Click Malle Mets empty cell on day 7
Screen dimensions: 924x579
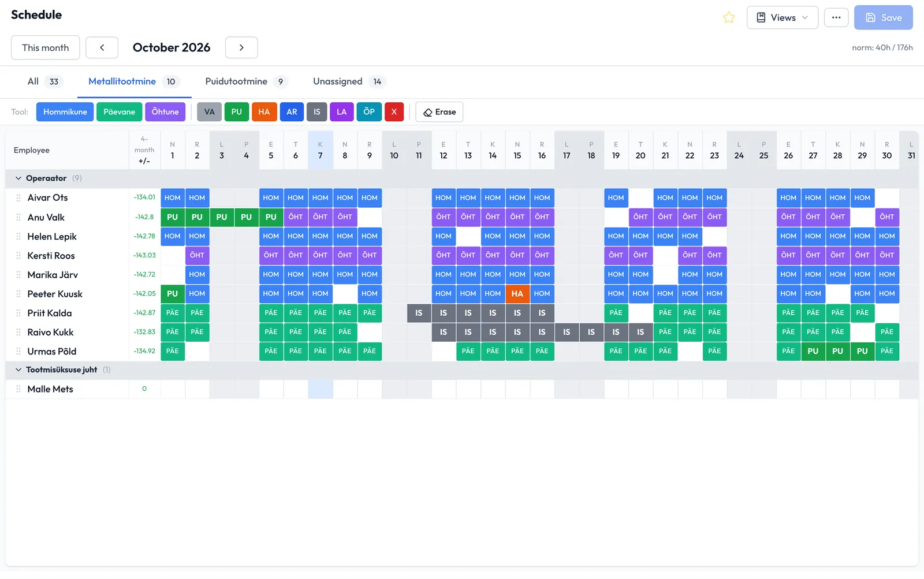click(321, 389)
